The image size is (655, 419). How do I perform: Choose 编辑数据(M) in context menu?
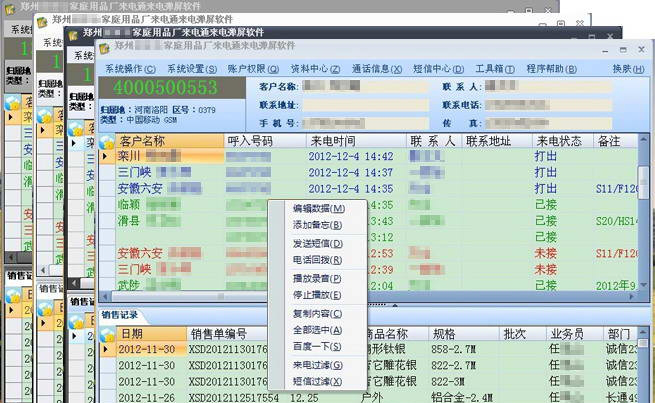[x=319, y=208]
